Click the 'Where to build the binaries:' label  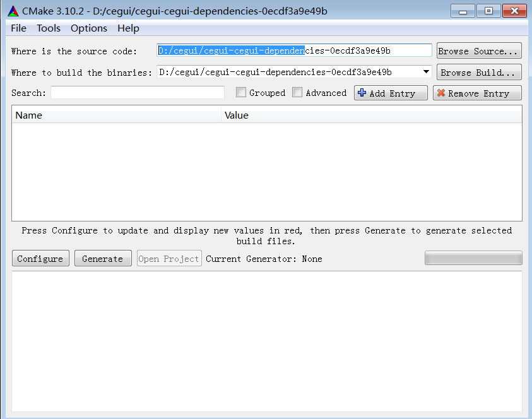point(81,73)
